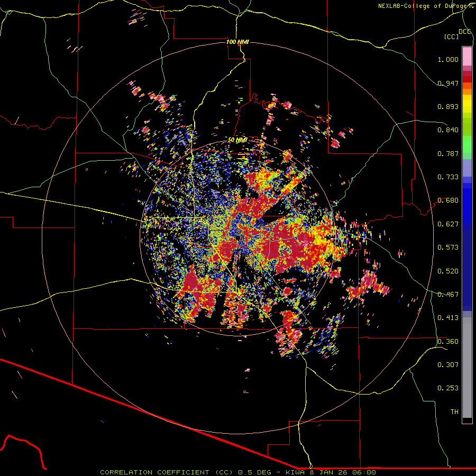Screen dimensions: 476x476
Task: Click the 0.573 legend value
Action: coord(448,248)
